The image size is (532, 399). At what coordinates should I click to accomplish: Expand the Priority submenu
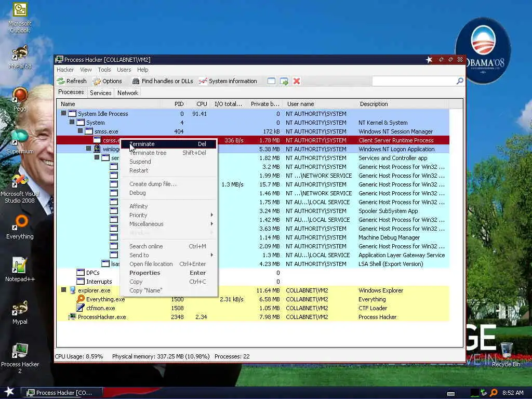(169, 215)
